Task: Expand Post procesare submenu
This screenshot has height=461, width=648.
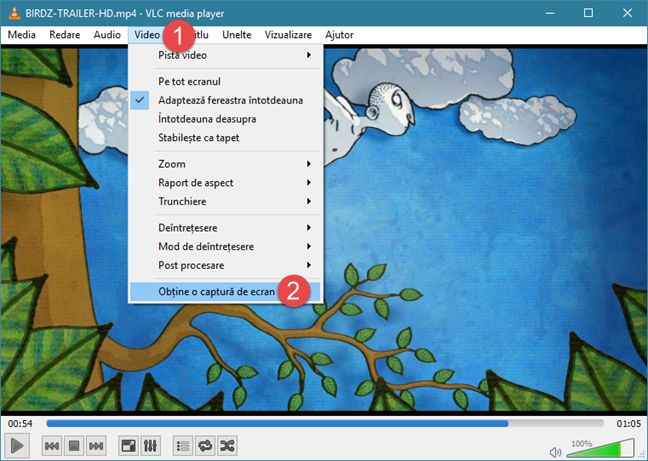Action: 226,265
